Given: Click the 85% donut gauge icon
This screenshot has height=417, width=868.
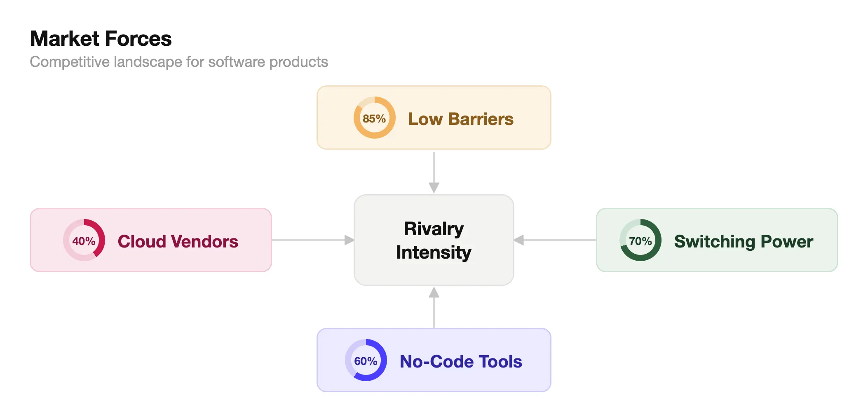Looking at the screenshot, I should (374, 118).
